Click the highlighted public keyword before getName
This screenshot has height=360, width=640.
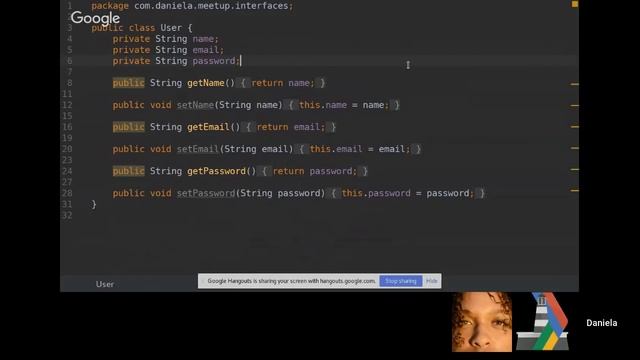tap(129, 83)
